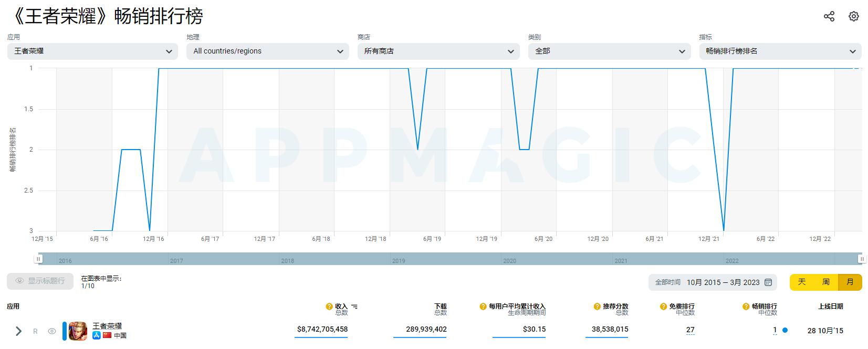Sort the table by 上线日期 column
This screenshot has width=868, height=349.
point(831,306)
